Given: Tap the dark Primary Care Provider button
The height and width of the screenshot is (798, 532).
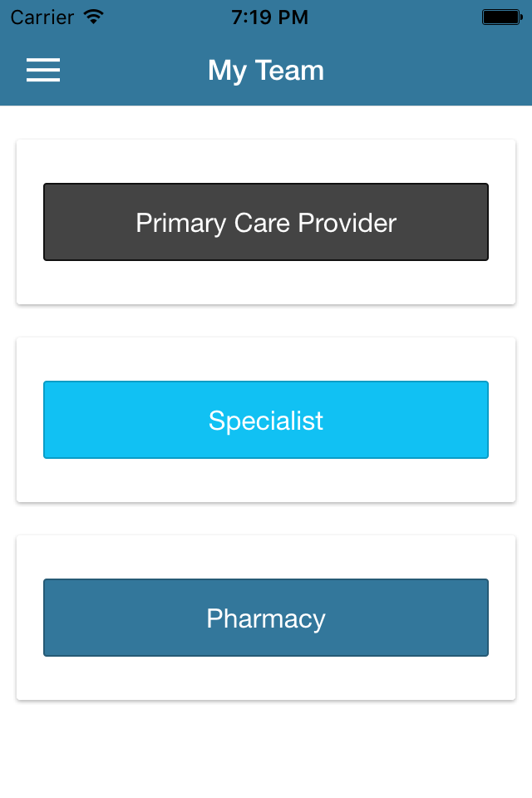Looking at the screenshot, I should [x=266, y=222].
